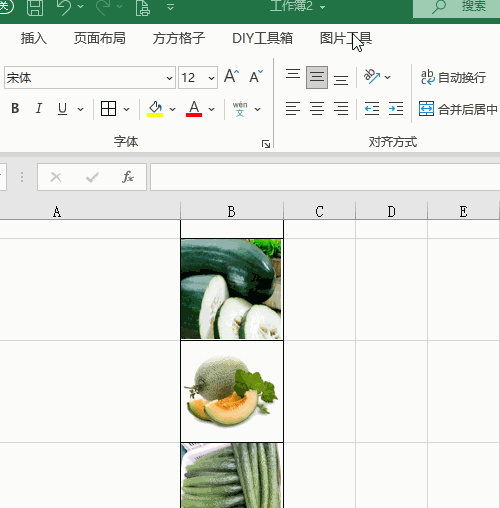Decrease font size with smaller A
500x508 pixels.
point(256,76)
